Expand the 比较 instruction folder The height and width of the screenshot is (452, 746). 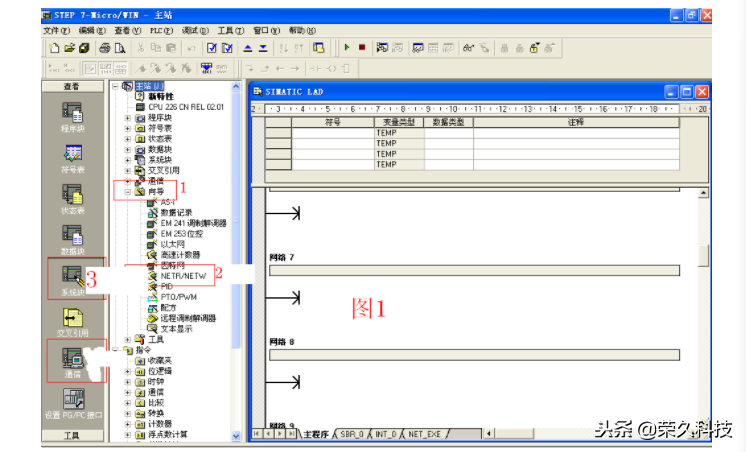128,403
